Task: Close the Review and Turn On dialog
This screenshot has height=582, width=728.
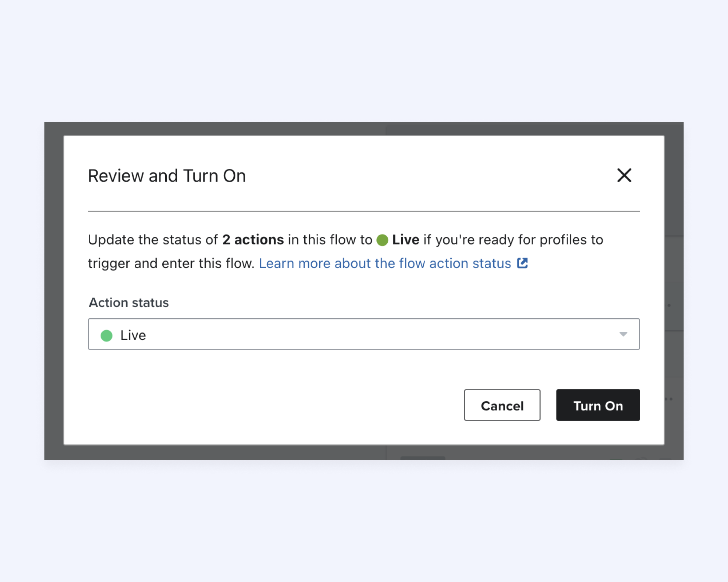Action: (x=624, y=175)
